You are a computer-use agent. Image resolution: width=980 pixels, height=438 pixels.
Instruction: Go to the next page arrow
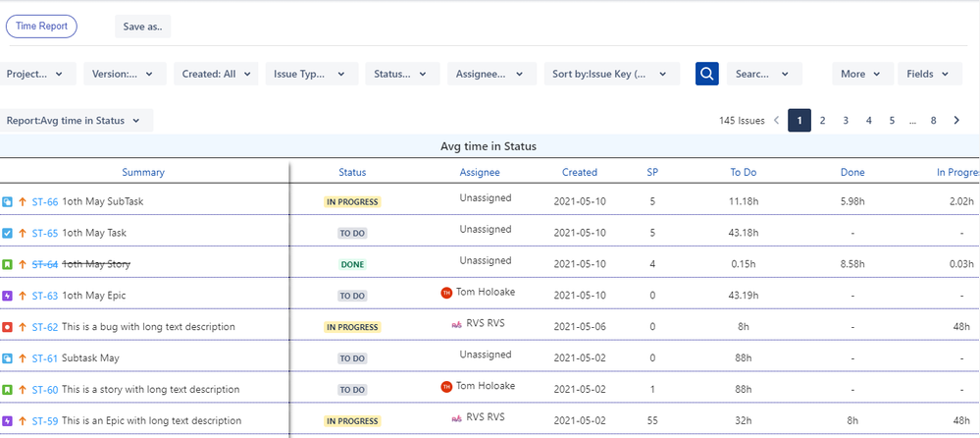pos(956,121)
